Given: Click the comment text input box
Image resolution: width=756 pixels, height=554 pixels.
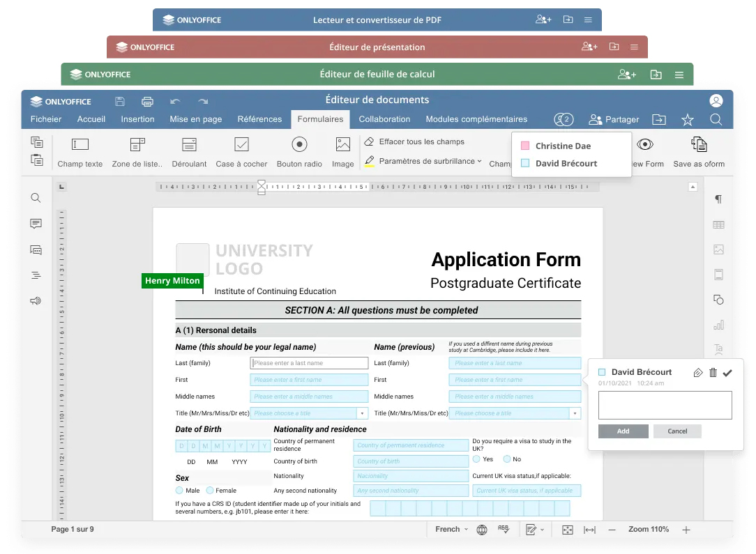Looking at the screenshot, I should (x=665, y=405).
